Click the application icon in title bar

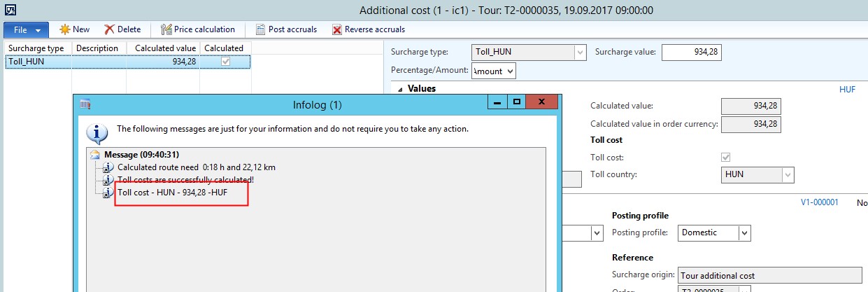click(x=10, y=10)
